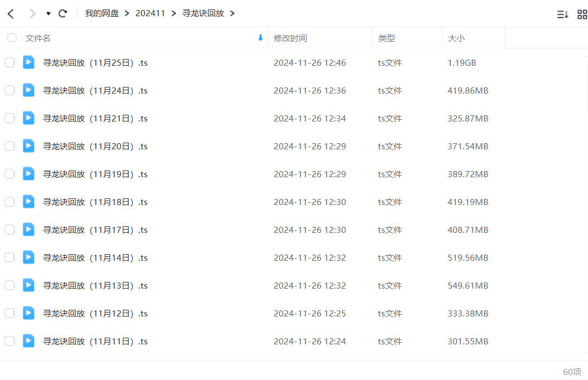Open sort order options icon
This screenshot has width=588, height=380.
pos(562,14)
